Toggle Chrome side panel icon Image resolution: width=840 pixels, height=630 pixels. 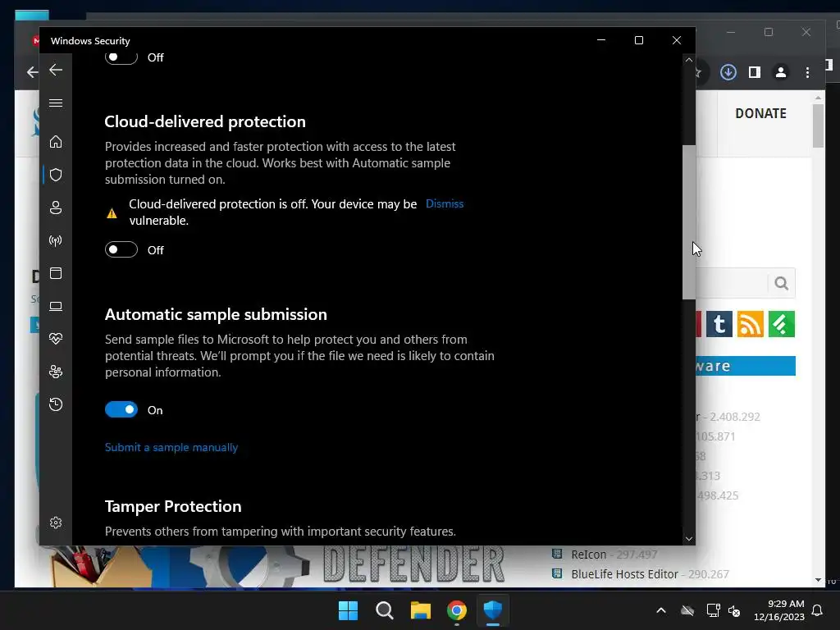755,72
